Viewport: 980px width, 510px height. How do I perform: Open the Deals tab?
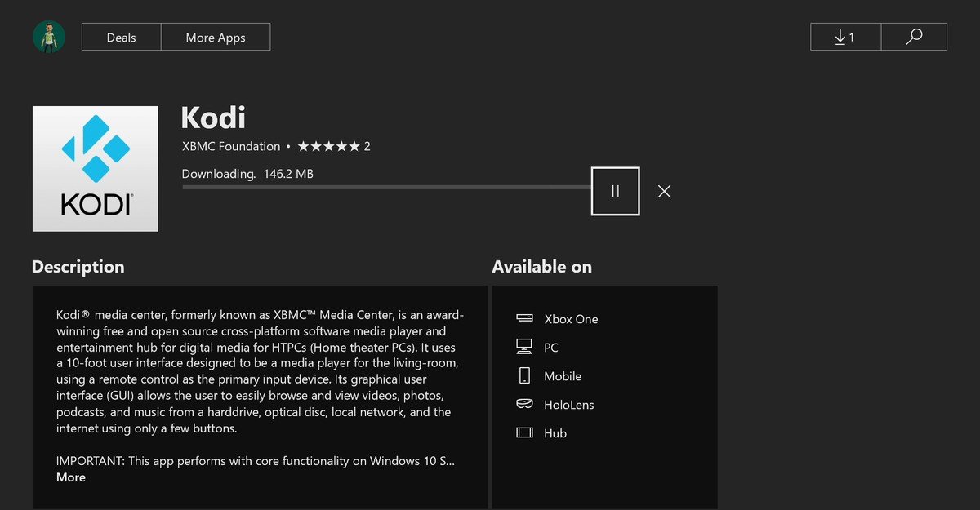click(121, 38)
